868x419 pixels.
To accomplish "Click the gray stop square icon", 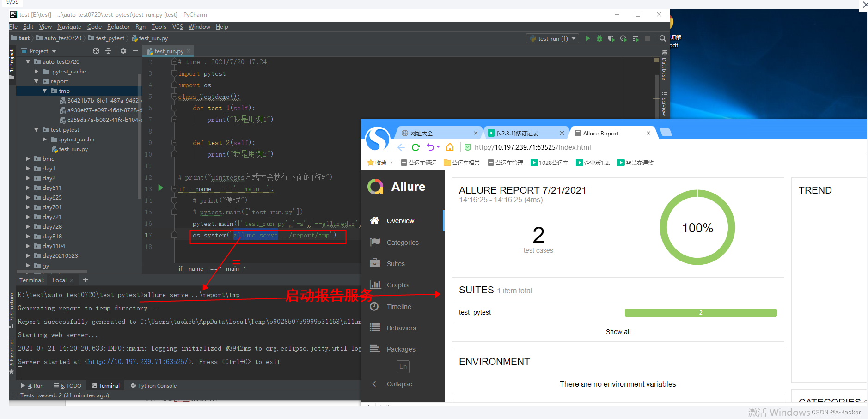I will tap(648, 38).
